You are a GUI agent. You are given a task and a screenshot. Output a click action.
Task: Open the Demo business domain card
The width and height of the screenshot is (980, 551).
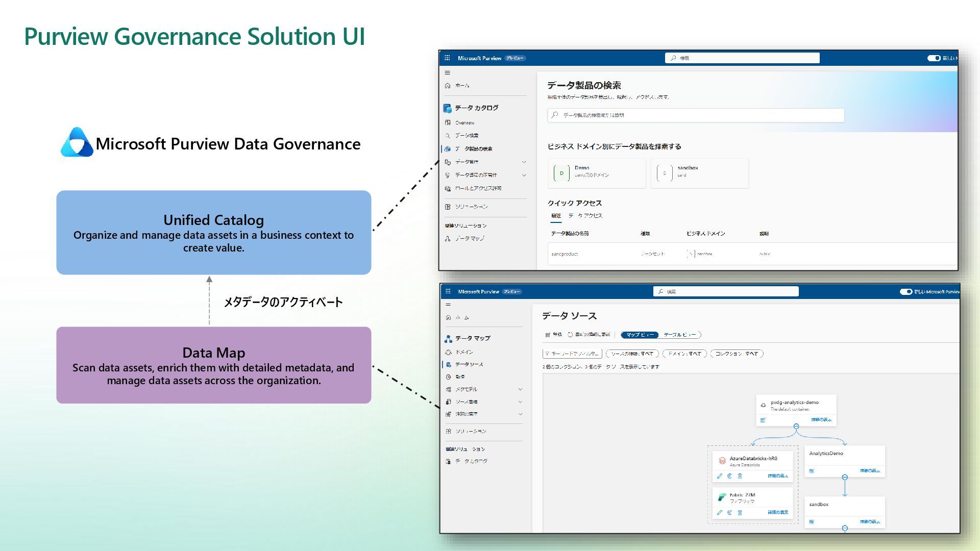pos(596,173)
